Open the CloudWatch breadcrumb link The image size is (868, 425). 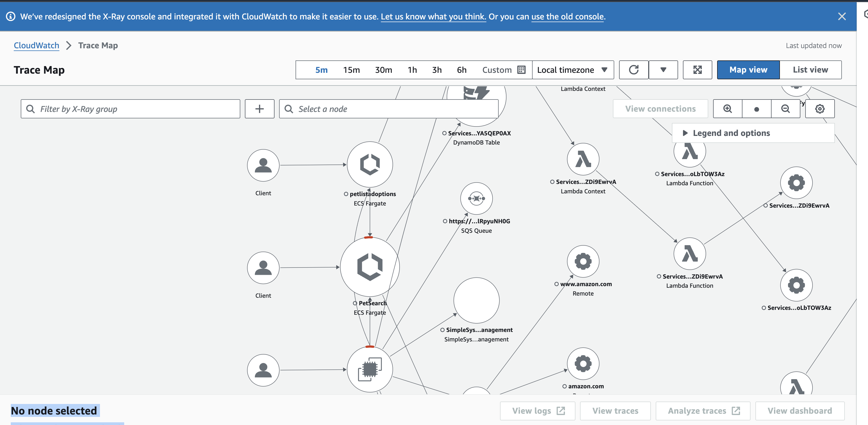36,45
